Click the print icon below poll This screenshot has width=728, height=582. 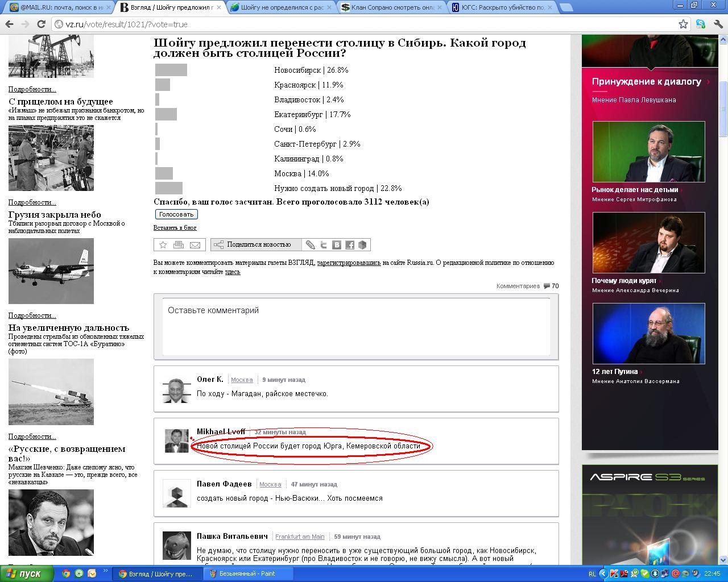(x=179, y=245)
